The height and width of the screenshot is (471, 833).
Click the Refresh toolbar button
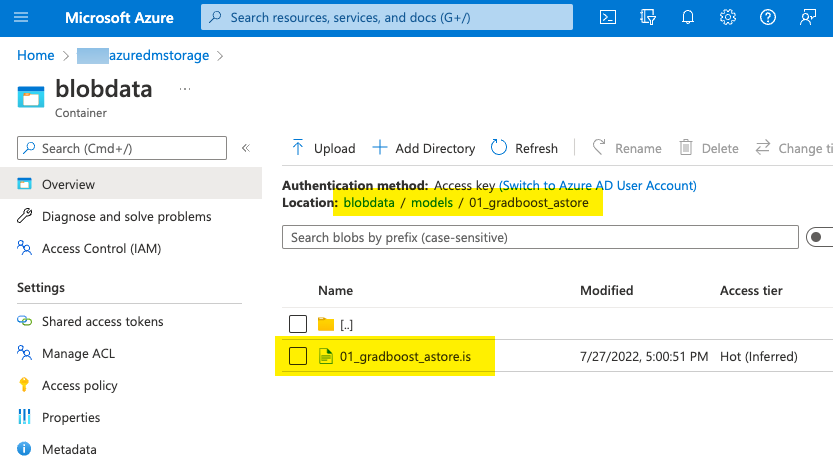click(524, 148)
